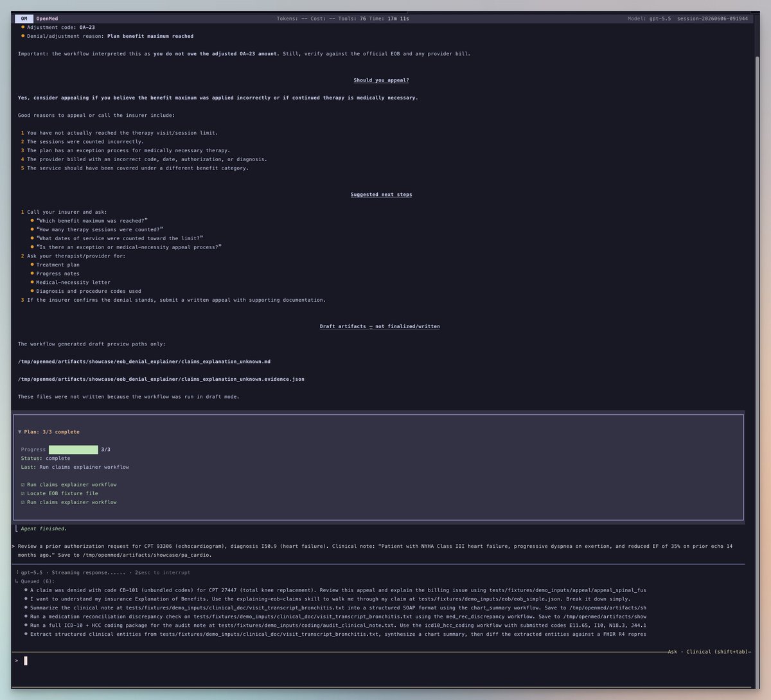Collapse the Plan: 3/3 complete panel
The width and height of the screenshot is (771, 700).
[19, 432]
